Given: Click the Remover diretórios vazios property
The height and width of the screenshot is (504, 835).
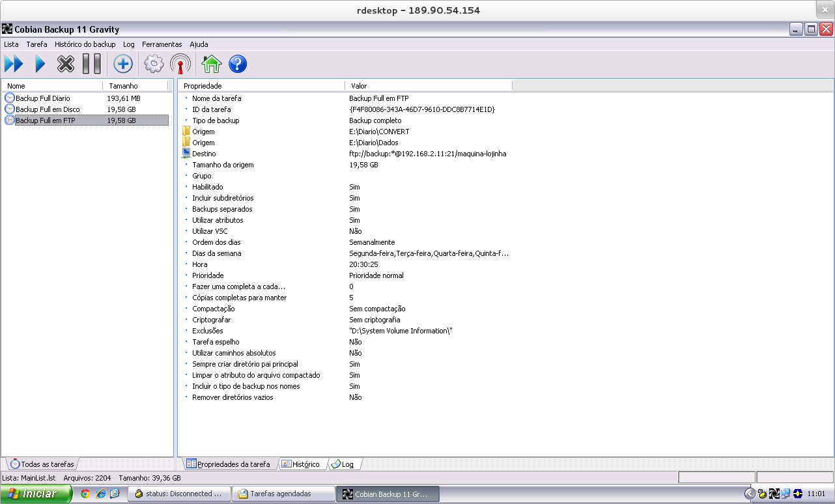Looking at the screenshot, I should pyautogui.click(x=233, y=397).
